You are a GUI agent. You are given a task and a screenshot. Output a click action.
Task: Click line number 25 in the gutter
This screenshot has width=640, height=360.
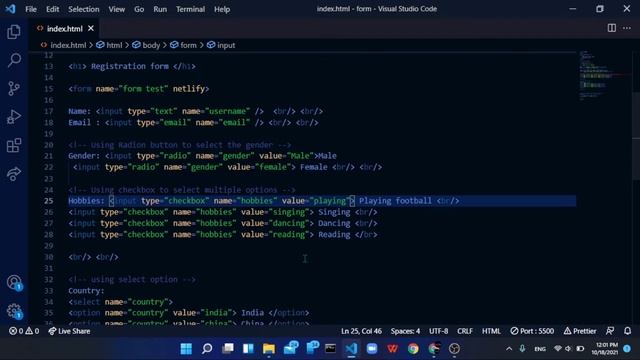click(49, 201)
